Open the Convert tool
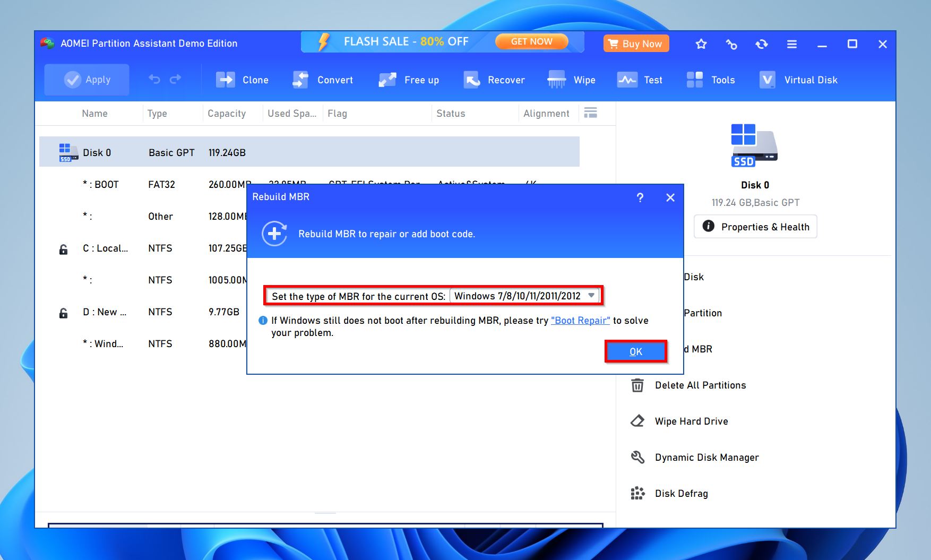Screen dimensions: 931x560 (x=323, y=80)
